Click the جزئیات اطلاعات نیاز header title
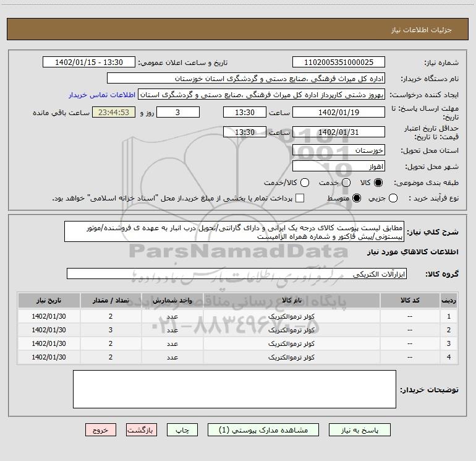Viewport: 476px width, 461px height. (422, 30)
